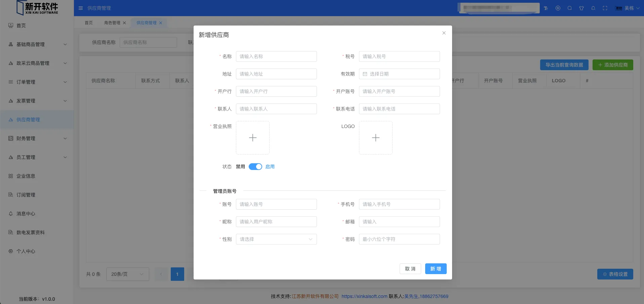Open the 20条/页 page size dropdown
The width and height of the screenshot is (644, 304).
click(x=127, y=274)
